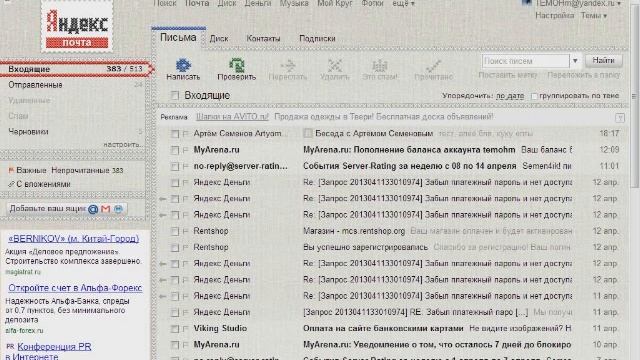640x360 pixels.
Task: Click flag icon on Rentshop Магазин row
Action: pyautogui.click(x=186, y=231)
